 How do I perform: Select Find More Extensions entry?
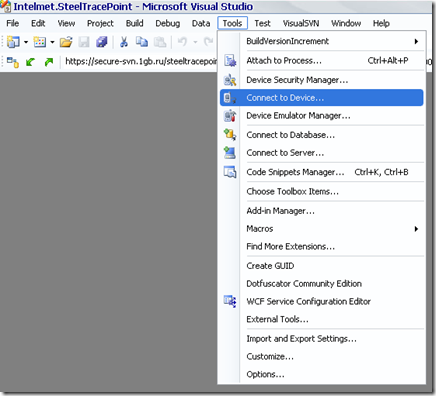click(x=322, y=247)
